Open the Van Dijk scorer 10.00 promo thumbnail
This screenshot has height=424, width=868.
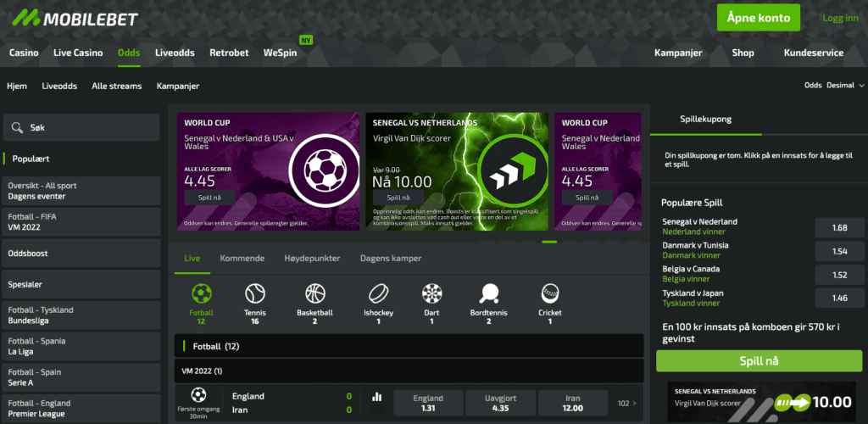(x=762, y=403)
